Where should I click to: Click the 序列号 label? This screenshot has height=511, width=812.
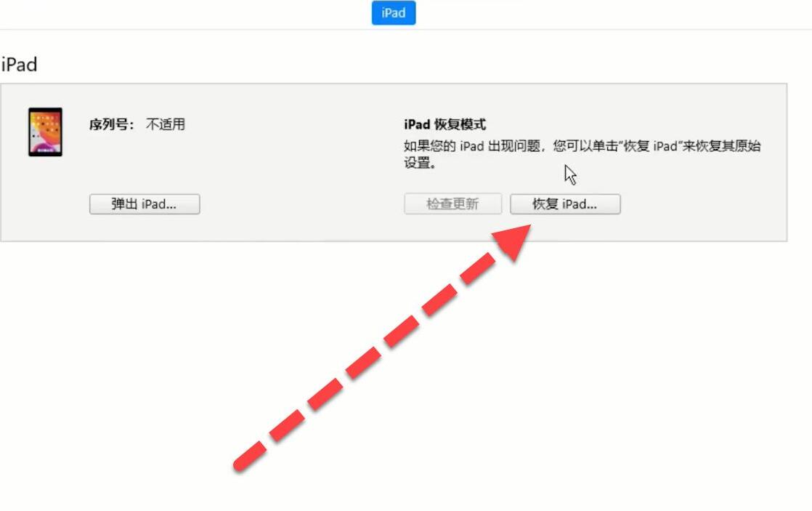coord(111,124)
